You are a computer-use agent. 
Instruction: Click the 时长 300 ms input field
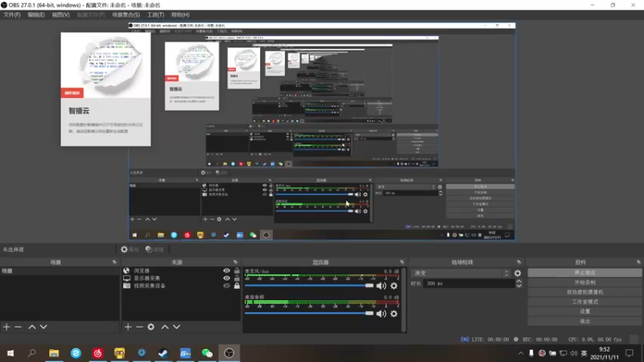click(x=469, y=284)
